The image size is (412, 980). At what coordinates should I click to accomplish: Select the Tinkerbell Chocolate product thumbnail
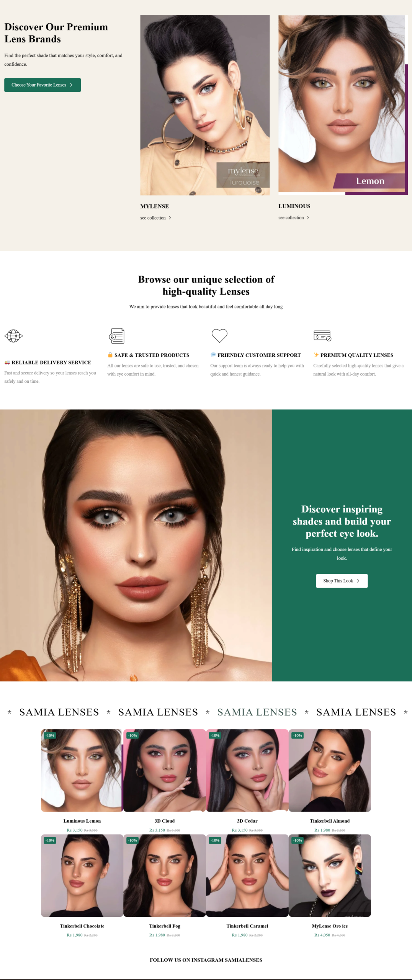(x=82, y=875)
